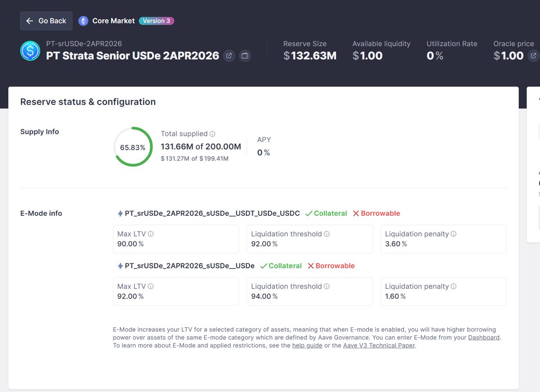Click the Utilization Rate label
Image resolution: width=540 pixels, height=392 pixels.
tap(452, 44)
